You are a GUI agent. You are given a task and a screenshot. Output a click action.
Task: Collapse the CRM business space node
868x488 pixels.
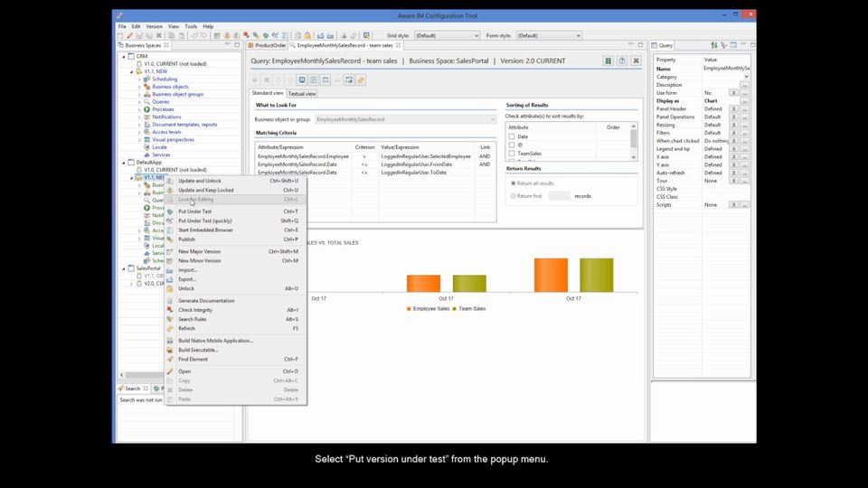coord(124,56)
